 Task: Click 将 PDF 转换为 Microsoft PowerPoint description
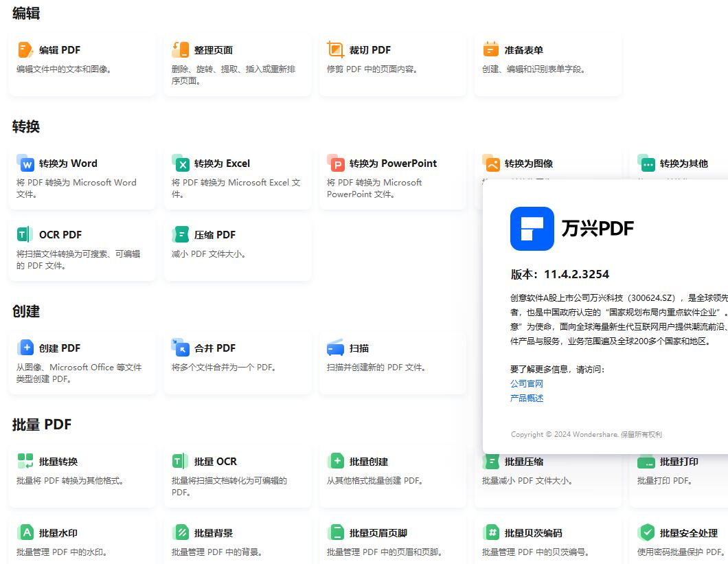click(x=374, y=188)
